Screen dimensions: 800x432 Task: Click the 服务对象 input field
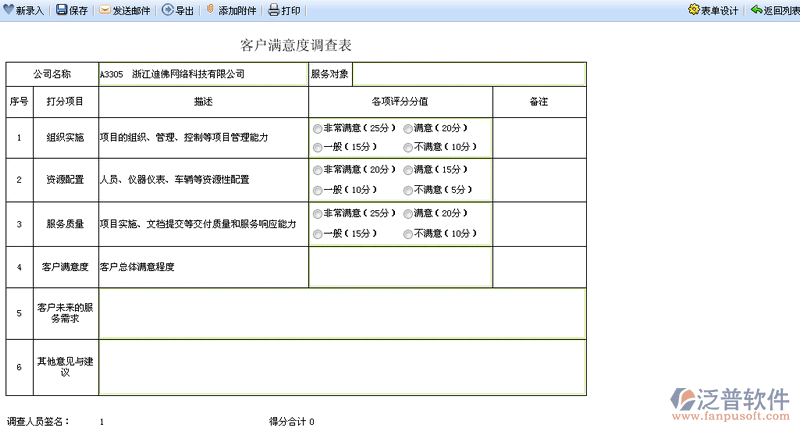tap(468, 75)
